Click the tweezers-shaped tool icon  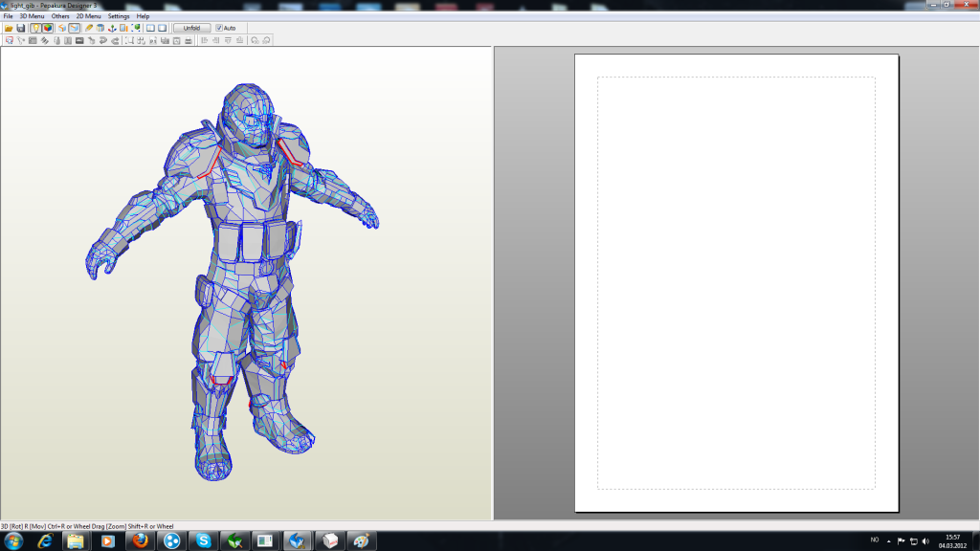click(21, 40)
